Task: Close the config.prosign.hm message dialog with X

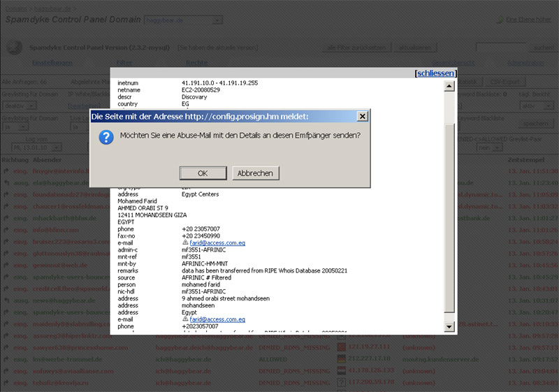Action: coord(362,116)
